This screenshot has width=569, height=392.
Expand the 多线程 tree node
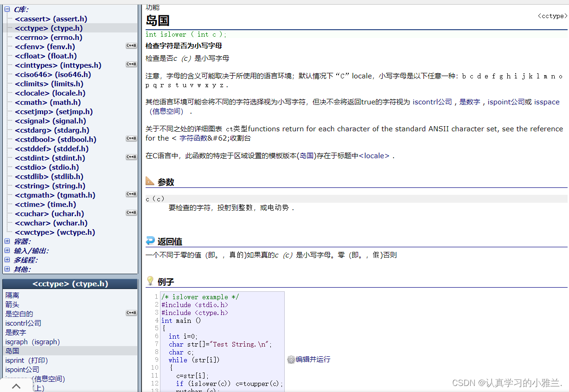[7, 260]
